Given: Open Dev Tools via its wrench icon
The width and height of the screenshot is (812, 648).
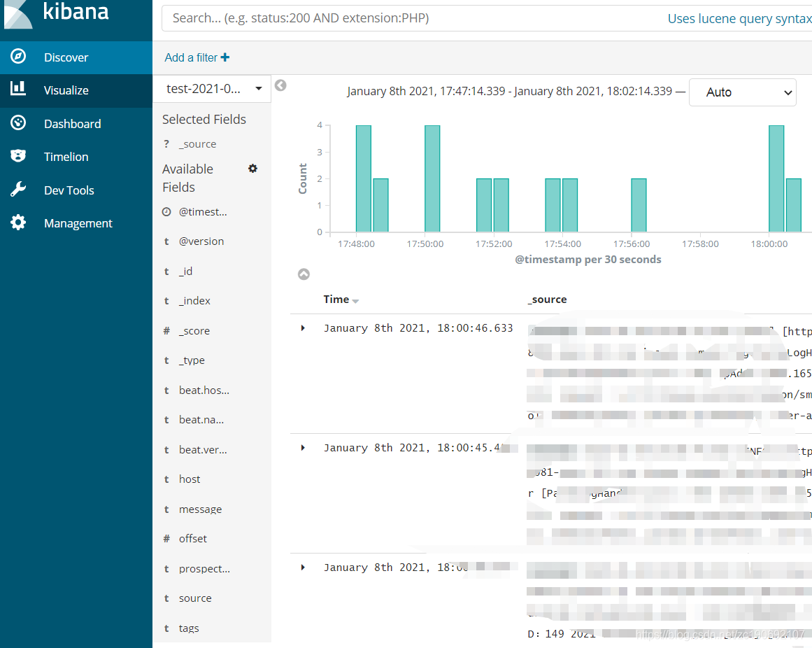Looking at the screenshot, I should [x=18, y=190].
